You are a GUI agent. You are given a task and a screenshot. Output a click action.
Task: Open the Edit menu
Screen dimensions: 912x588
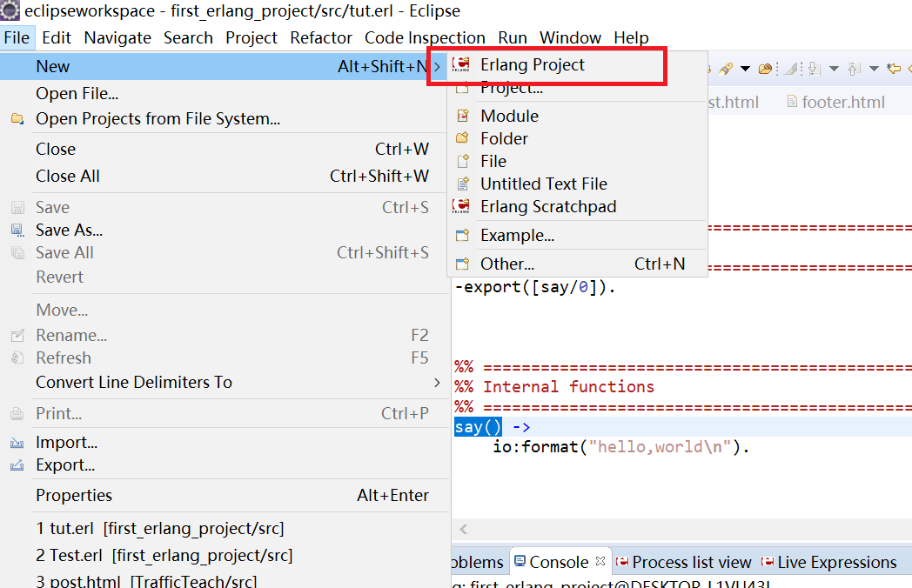(x=57, y=37)
